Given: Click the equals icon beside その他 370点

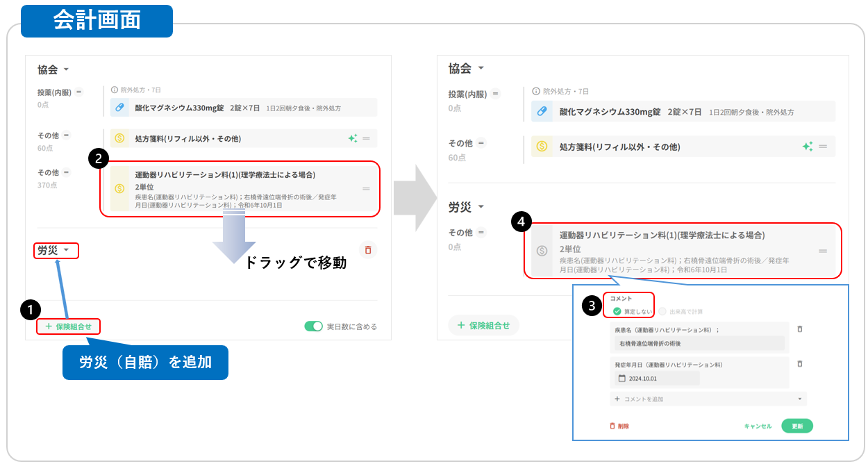Looking at the screenshot, I should tap(67, 172).
